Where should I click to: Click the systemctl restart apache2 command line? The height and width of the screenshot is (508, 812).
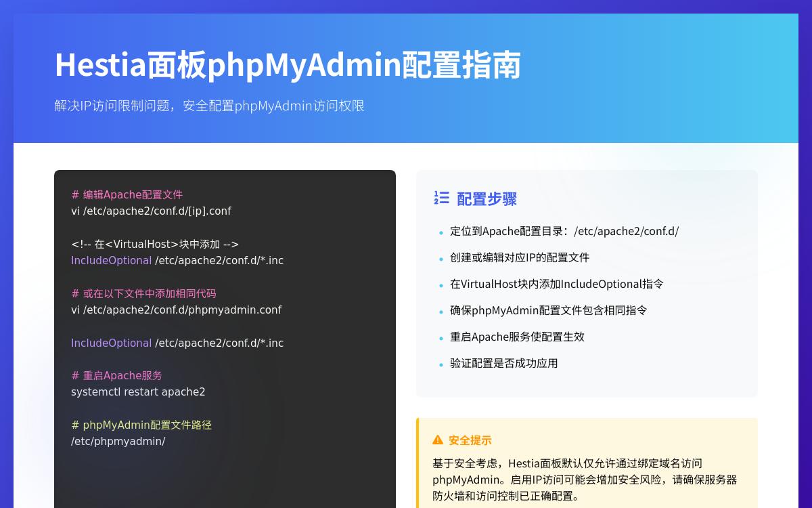138,391
